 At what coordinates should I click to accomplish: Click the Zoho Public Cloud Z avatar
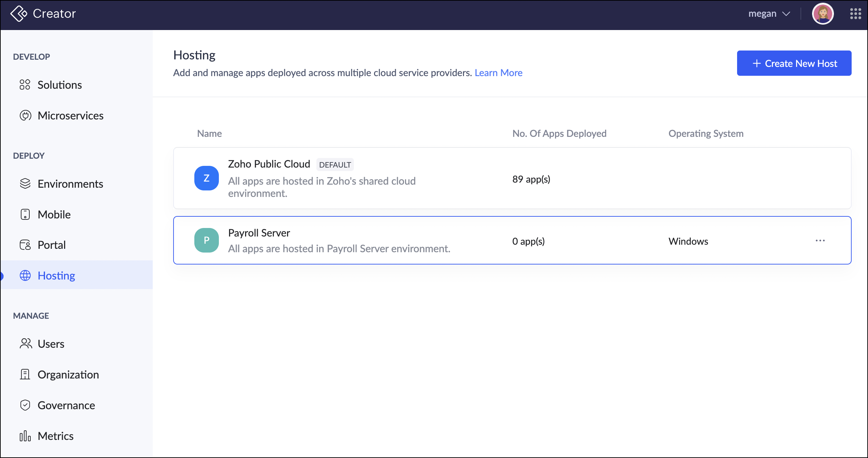click(206, 178)
